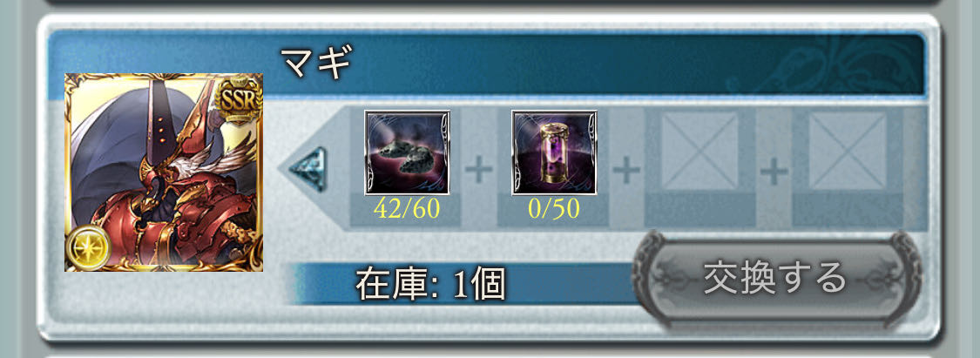Tap the gold element emblem on portrait
Image resolution: width=980 pixels, height=358 pixels.
(x=86, y=248)
